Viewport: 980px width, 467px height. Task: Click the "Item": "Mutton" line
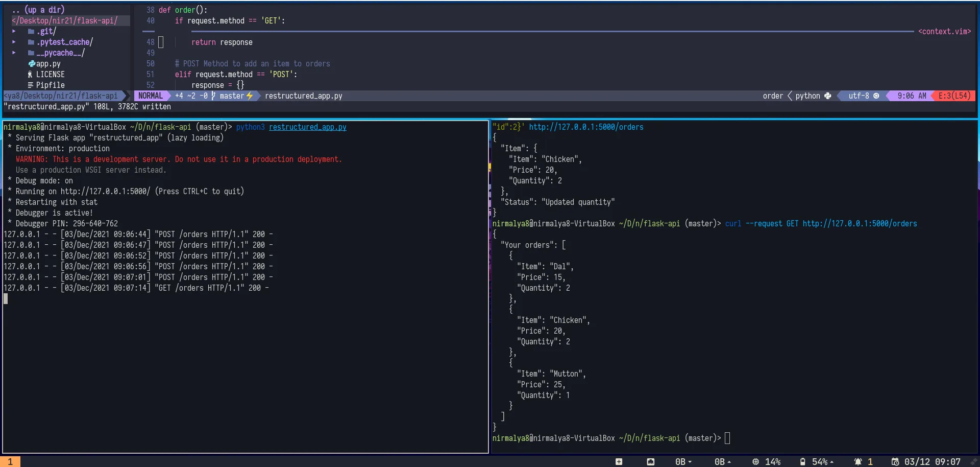pyautogui.click(x=551, y=373)
